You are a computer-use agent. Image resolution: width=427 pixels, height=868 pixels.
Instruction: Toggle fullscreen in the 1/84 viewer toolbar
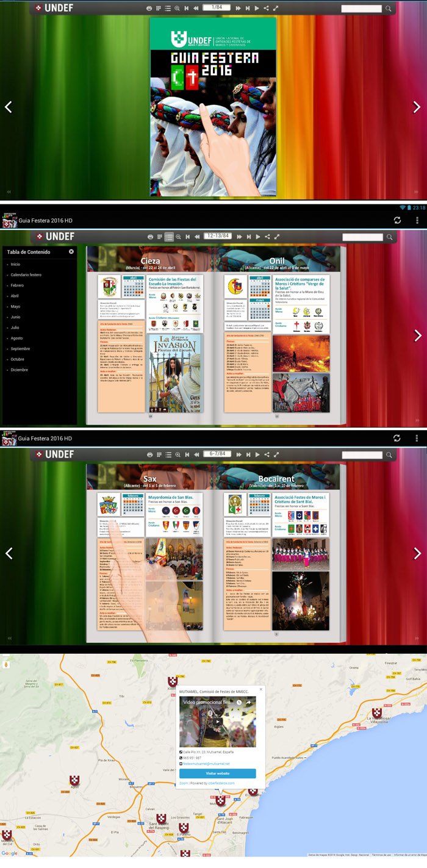pyautogui.click(x=276, y=9)
